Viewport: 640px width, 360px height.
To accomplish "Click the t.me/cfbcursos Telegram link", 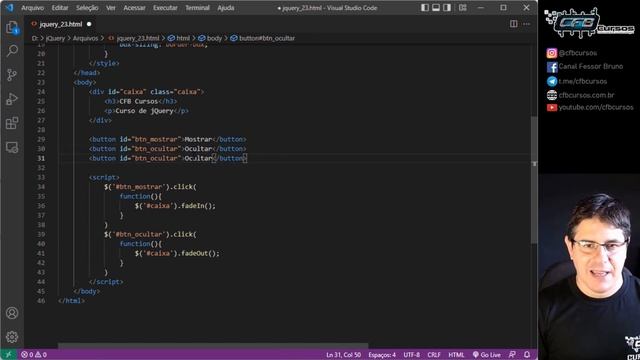I will click(583, 81).
